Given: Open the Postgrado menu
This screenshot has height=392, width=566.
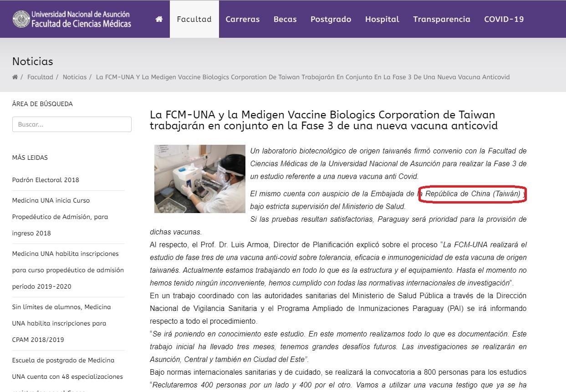Looking at the screenshot, I should 331,19.
